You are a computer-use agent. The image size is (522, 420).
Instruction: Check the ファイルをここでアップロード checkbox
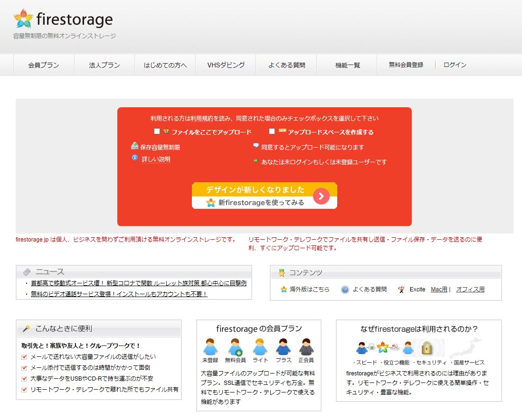point(157,131)
